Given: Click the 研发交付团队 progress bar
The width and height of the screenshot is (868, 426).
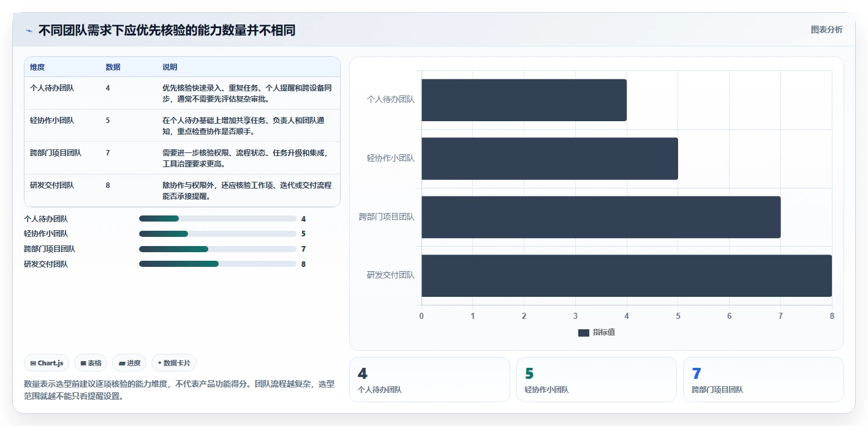Looking at the screenshot, I should (x=217, y=264).
